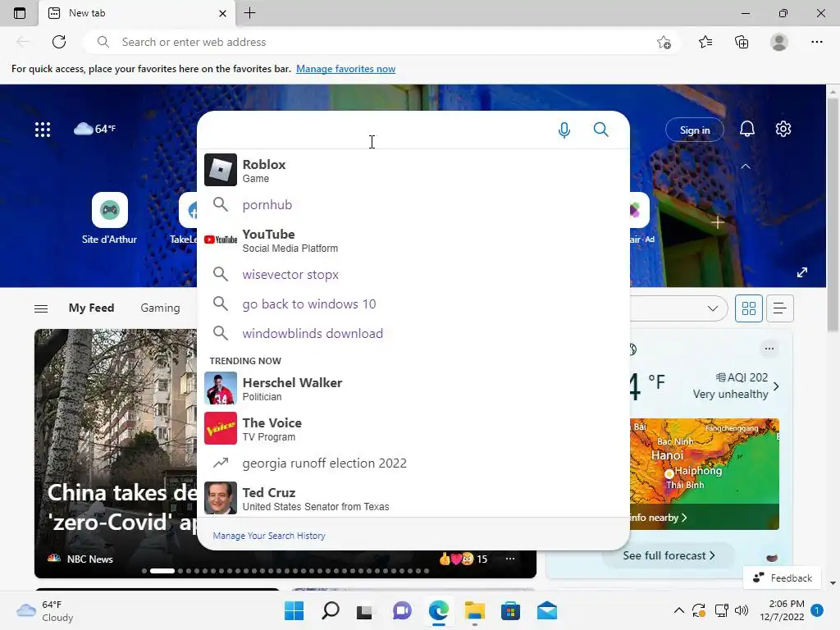Click the reactions emoji on news card
840x630 pixels.
456,559
